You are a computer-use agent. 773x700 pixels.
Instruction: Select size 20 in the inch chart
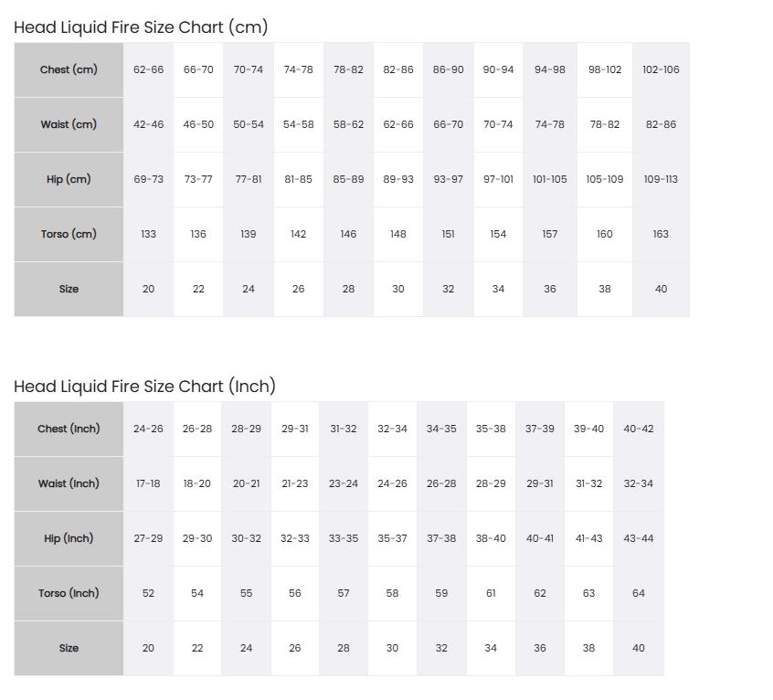click(x=148, y=648)
